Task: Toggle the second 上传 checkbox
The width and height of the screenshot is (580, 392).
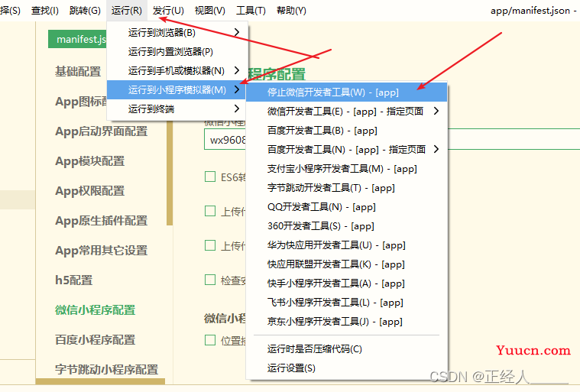Action: point(210,245)
